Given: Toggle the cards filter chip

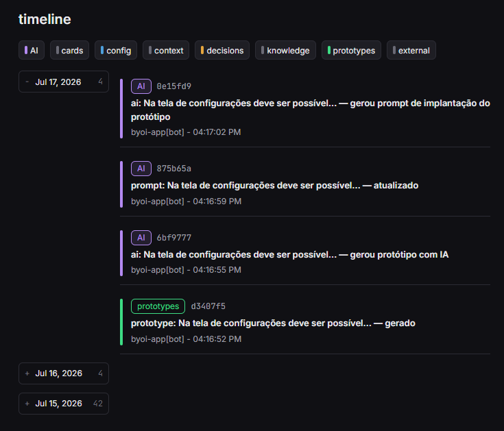Looking at the screenshot, I should click(x=69, y=51).
